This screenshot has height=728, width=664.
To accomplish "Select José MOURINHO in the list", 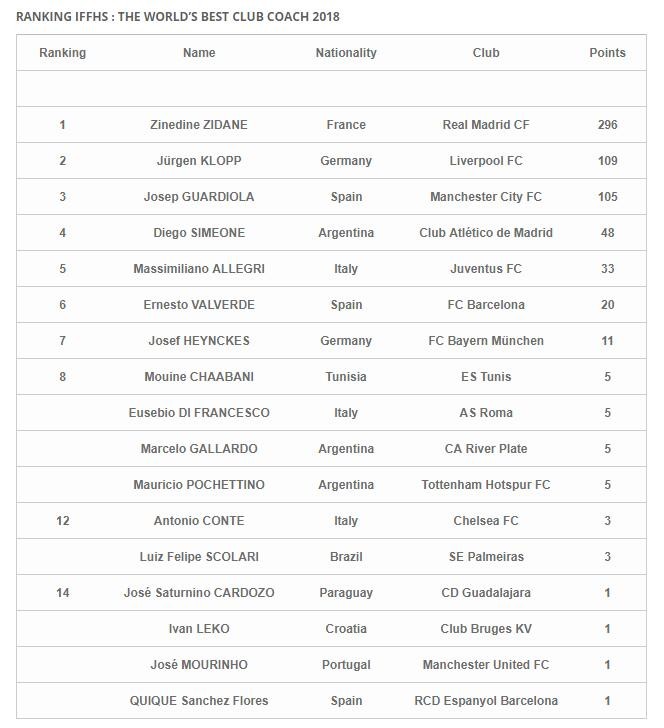I will click(x=199, y=664).
